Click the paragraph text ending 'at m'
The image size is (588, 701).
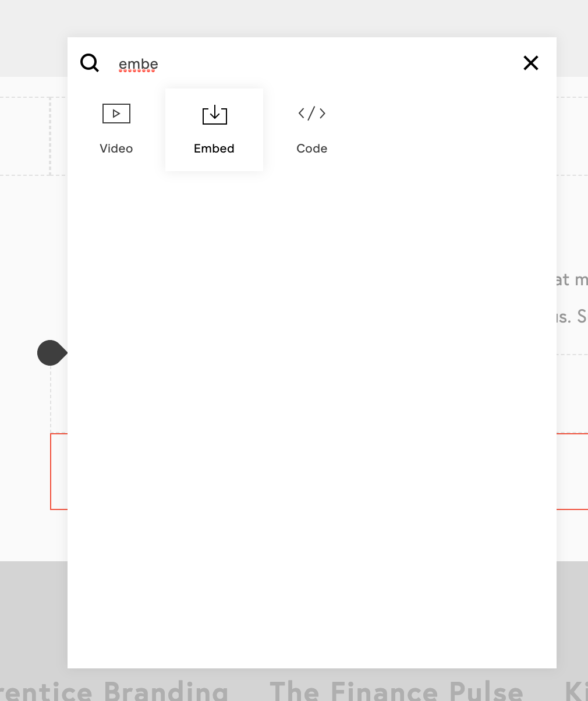pyautogui.click(x=571, y=280)
